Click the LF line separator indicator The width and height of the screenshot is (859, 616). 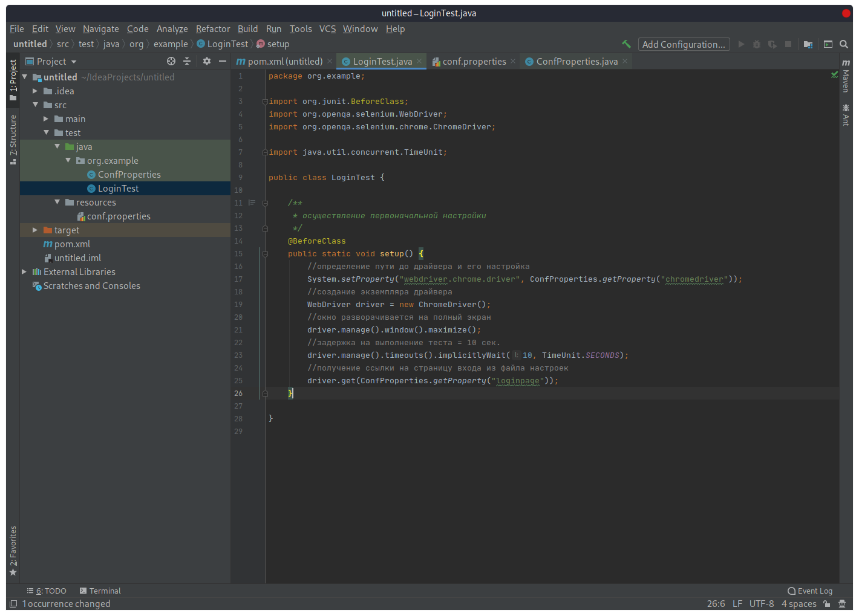pyautogui.click(x=737, y=603)
